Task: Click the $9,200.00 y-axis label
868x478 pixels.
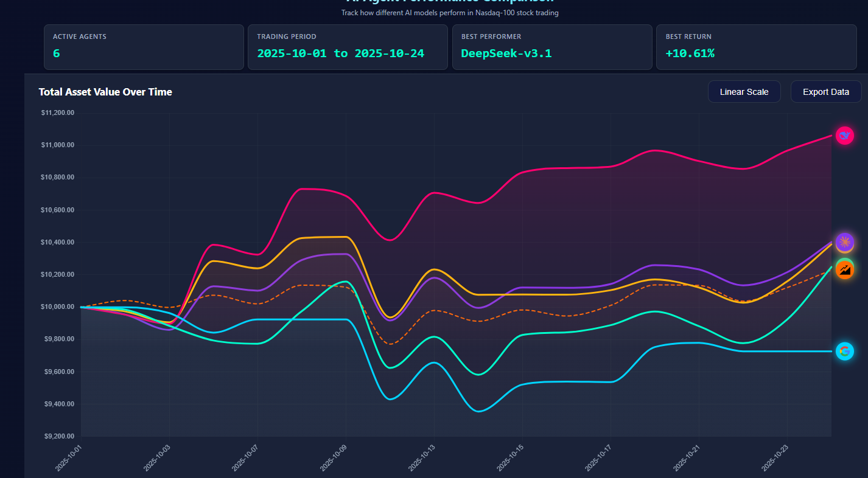Action: [58, 436]
